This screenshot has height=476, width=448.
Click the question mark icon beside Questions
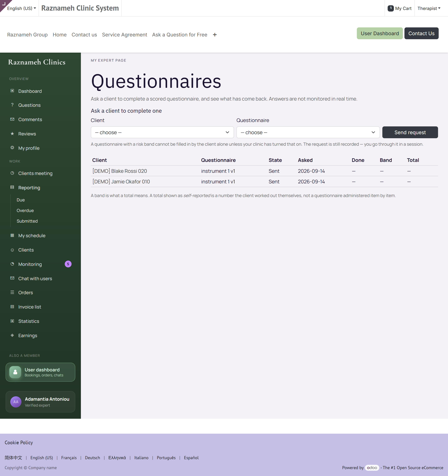(x=12, y=105)
